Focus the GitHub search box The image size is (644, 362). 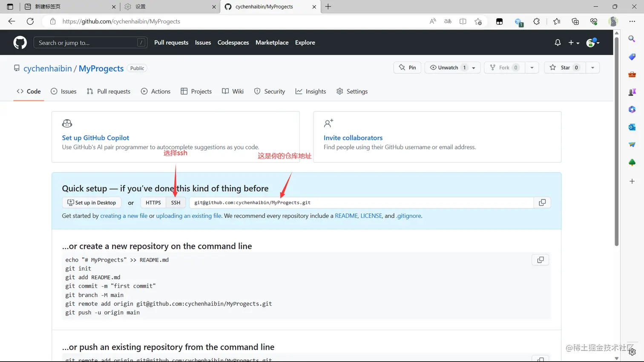coord(90,43)
